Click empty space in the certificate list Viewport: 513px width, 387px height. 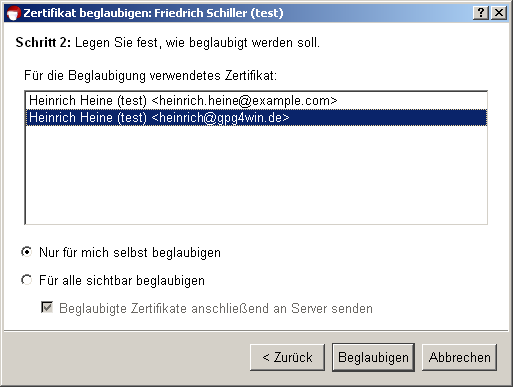pyautogui.click(x=256, y=175)
